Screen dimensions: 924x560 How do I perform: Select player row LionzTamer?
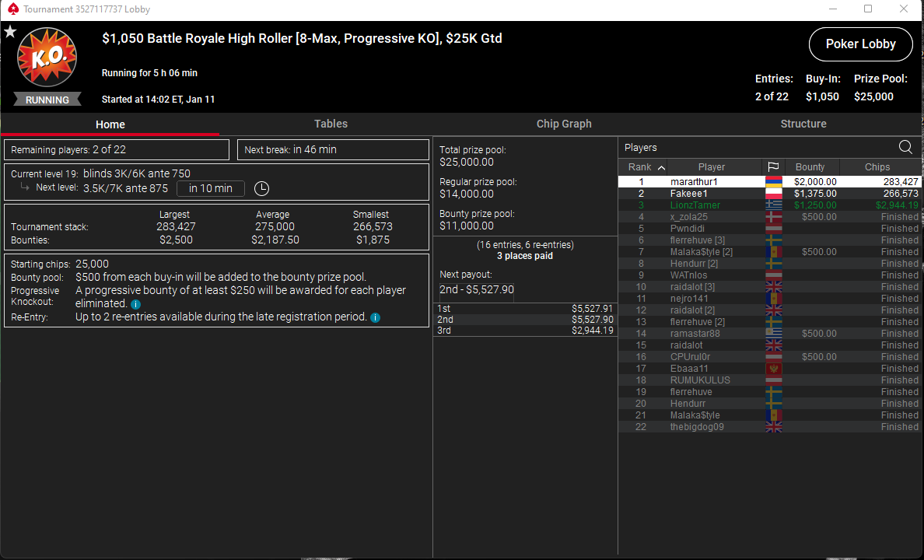(x=769, y=205)
